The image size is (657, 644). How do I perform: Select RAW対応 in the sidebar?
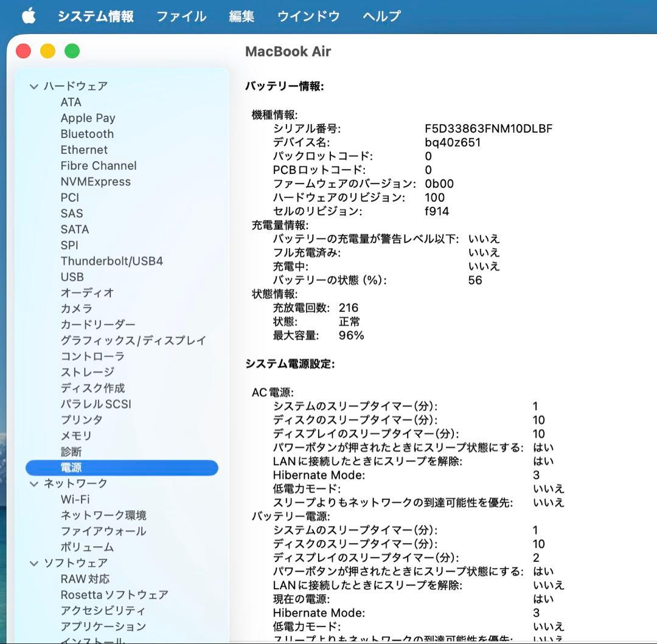(85, 579)
